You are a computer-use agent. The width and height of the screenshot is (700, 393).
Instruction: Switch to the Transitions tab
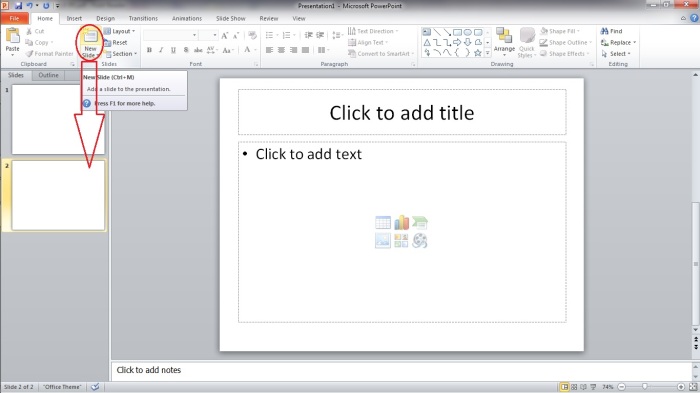pos(143,18)
